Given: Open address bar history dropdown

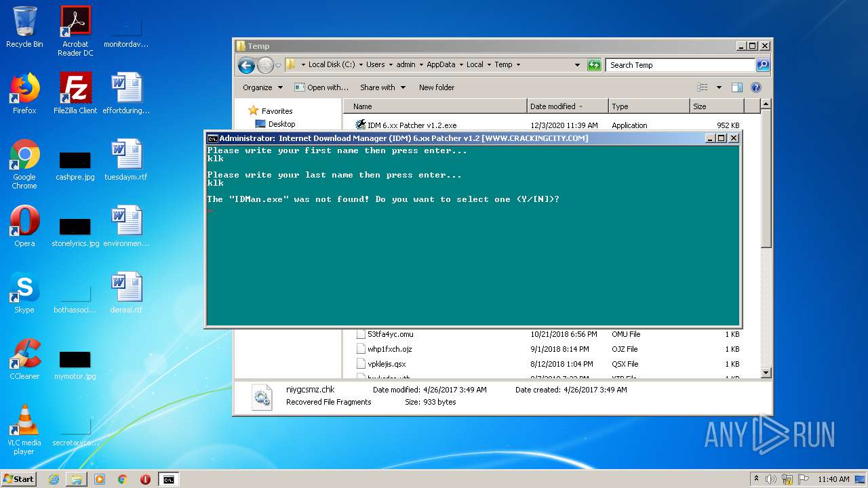Looking at the screenshot, I should point(577,65).
